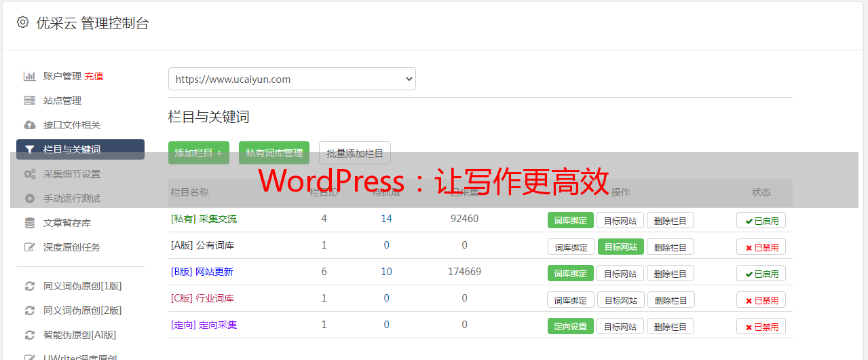Click the 添加栏目 + button
The image size is (868, 360).
[x=199, y=153]
